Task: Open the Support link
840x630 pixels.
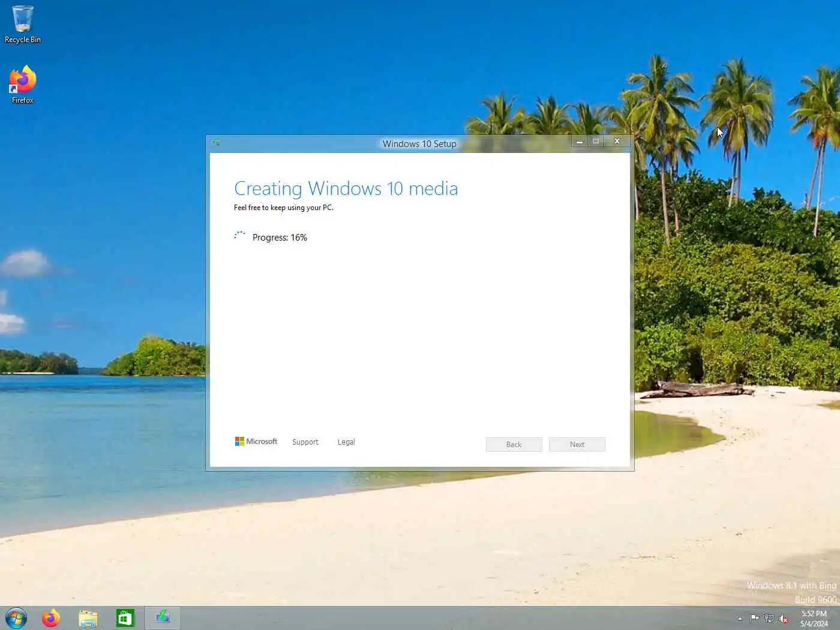Action: (305, 442)
